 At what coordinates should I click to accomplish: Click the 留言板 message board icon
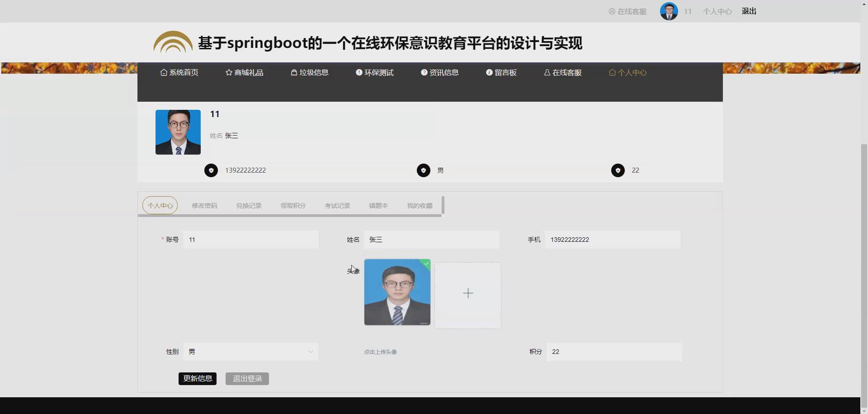(489, 72)
